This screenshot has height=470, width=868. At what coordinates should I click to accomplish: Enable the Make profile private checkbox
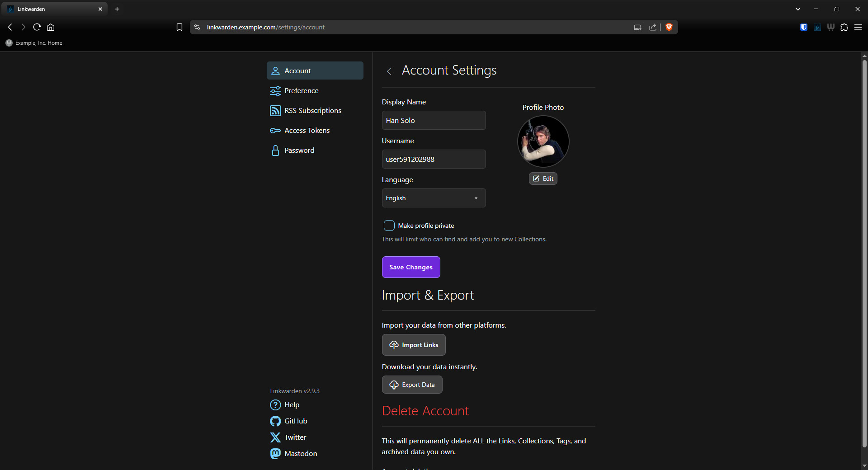click(x=389, y=226)
